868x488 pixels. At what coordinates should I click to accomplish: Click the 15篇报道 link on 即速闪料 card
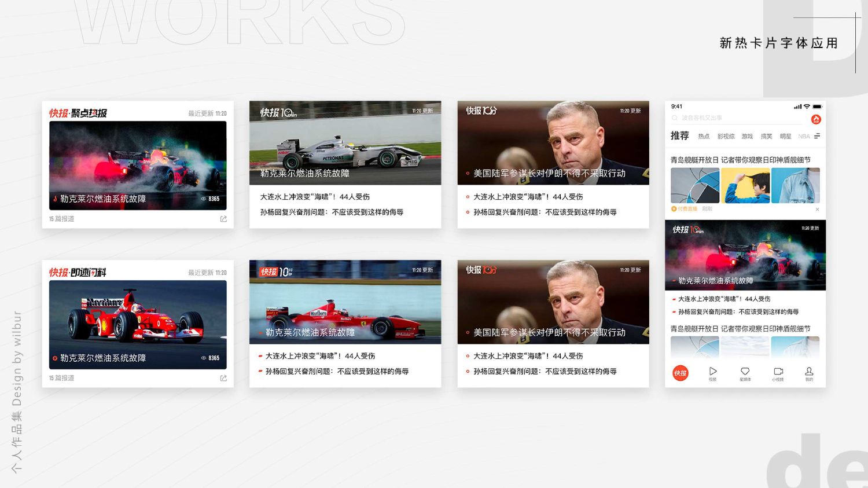coord(62,378)
